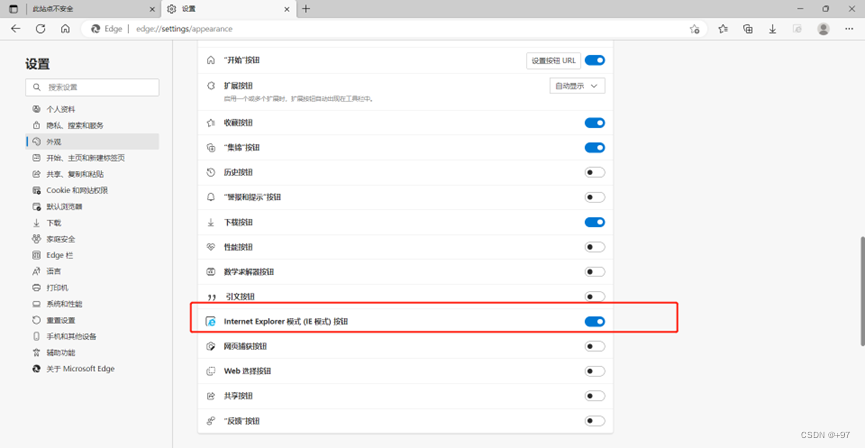
Task: Go back with the browser back arrow
Action: pos(15,29)
